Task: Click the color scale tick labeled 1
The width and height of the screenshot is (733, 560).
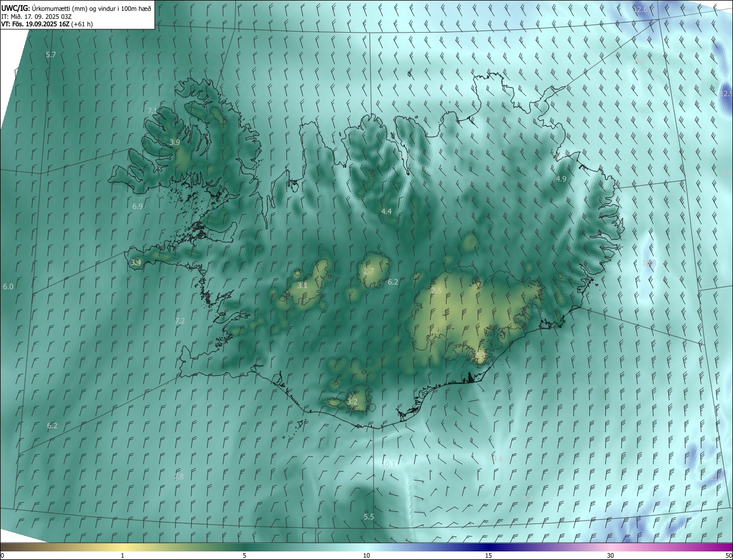Action: point(123,555)
